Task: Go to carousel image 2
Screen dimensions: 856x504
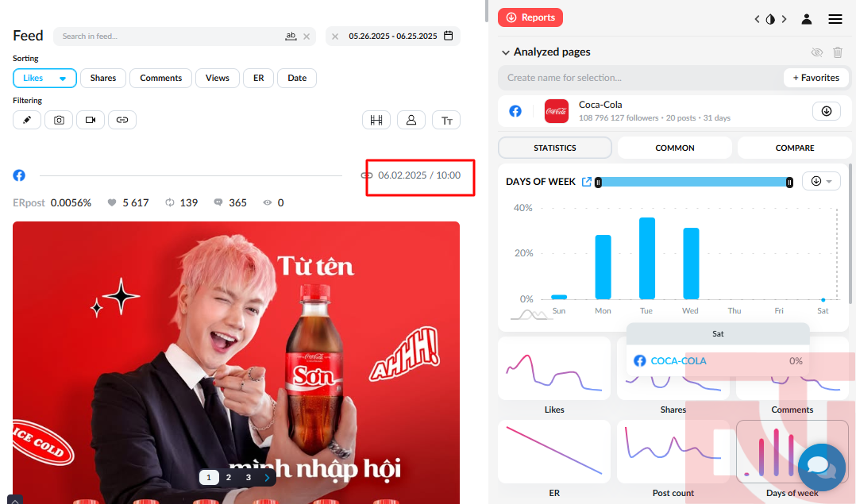Action: [228, 477]
